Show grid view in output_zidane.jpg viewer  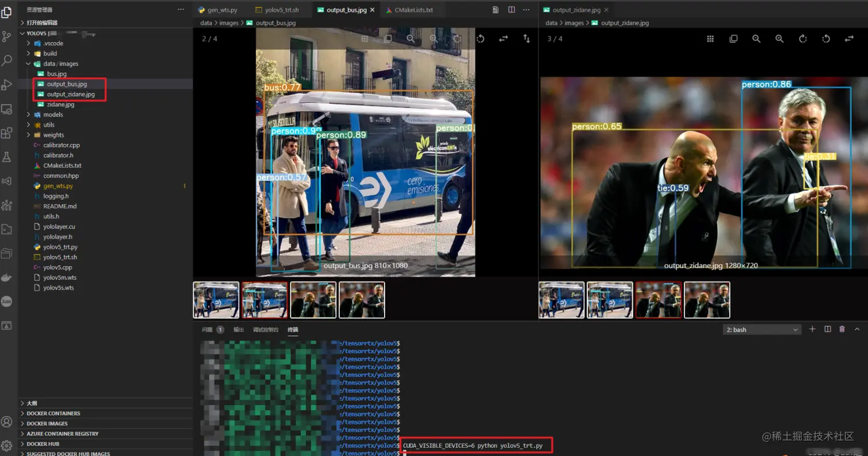(710, 38)
